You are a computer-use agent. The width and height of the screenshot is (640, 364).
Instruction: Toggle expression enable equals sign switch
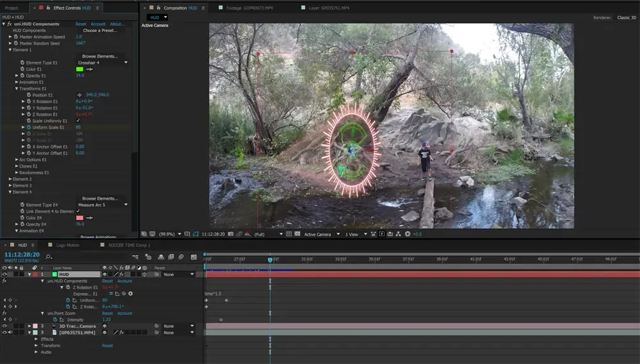[x=111, y=294]
